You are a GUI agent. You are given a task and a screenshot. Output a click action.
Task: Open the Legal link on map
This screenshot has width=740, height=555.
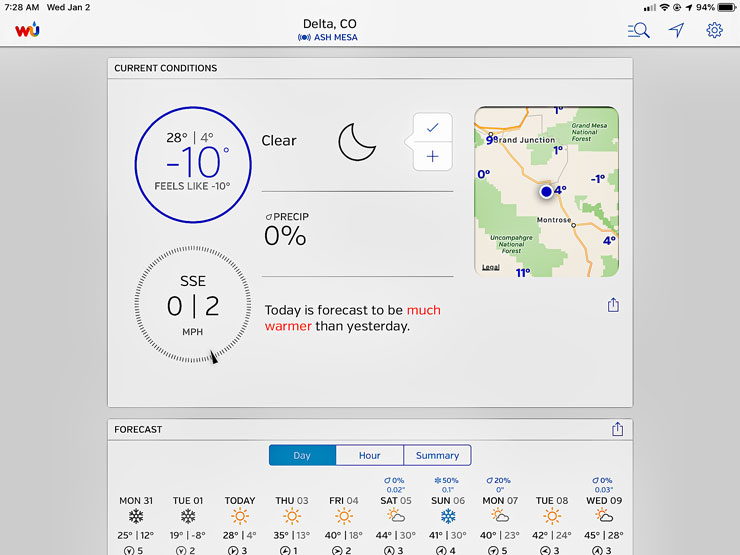pos(491,268)
